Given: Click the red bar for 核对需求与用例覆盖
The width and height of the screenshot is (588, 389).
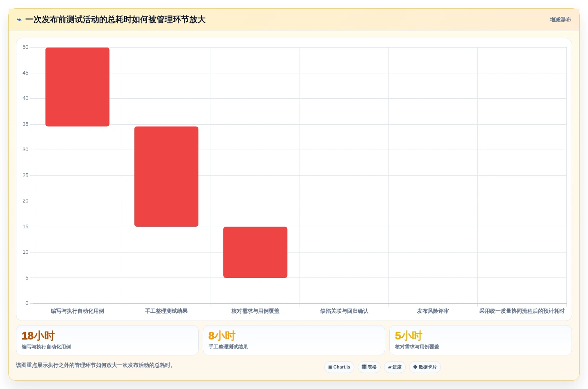Looking at the screenshot, I should click(x=255, y=252).
